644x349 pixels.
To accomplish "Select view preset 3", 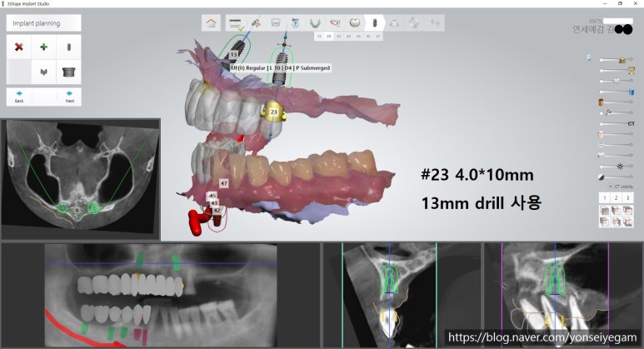I will click(628, 198).
